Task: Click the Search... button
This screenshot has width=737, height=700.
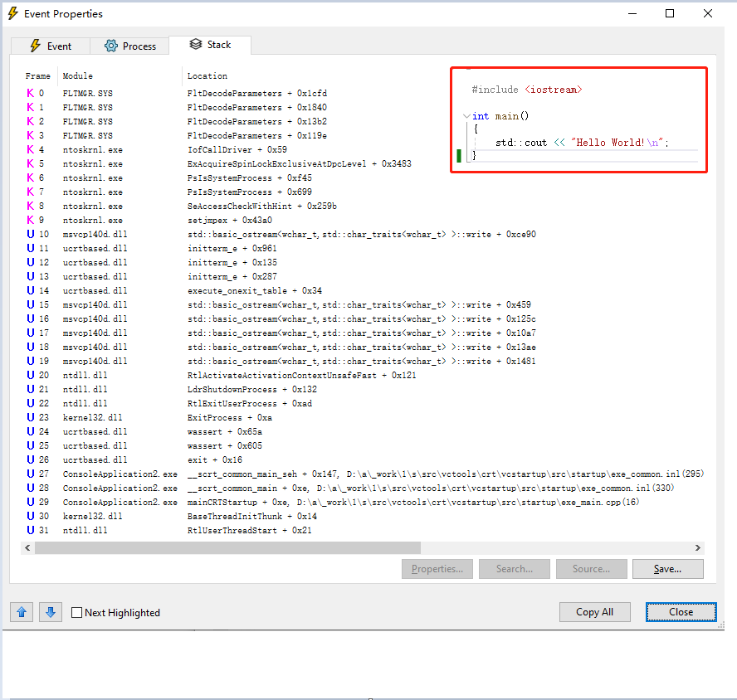Action: (x=515, y=569)
